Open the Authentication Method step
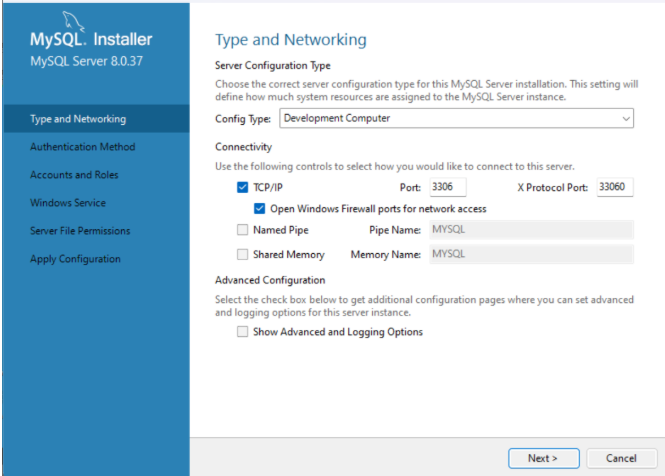Image resolution: width=665 pixels, height=476 pixels. point(83,147)
